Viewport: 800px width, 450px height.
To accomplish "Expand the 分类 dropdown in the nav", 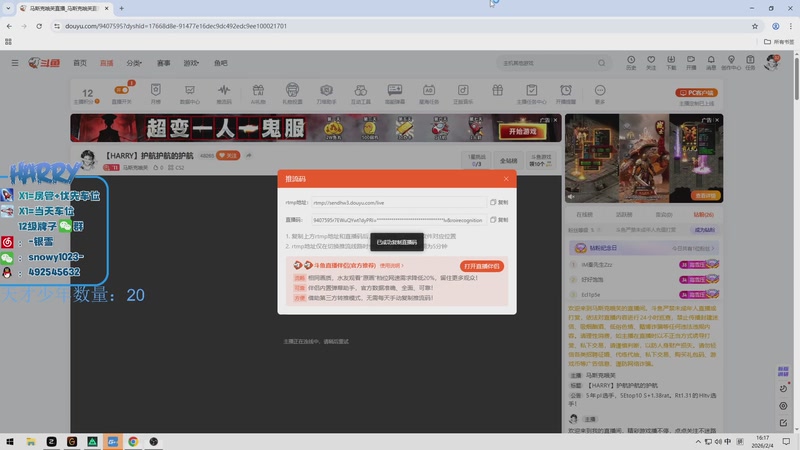I will (x=134, y=63).
